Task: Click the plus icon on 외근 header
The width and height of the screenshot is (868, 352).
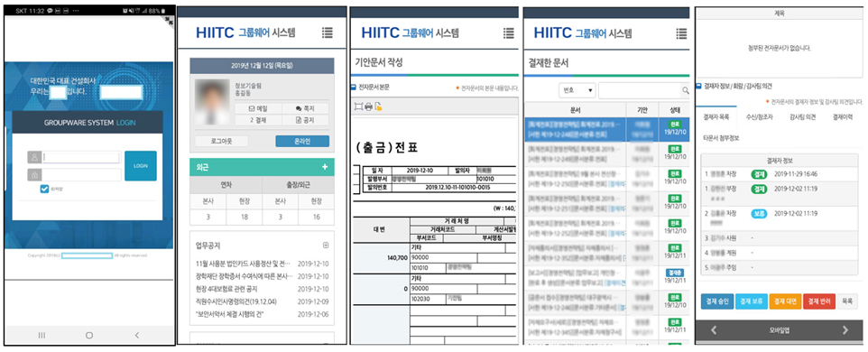Action: (x=325, y=167)
